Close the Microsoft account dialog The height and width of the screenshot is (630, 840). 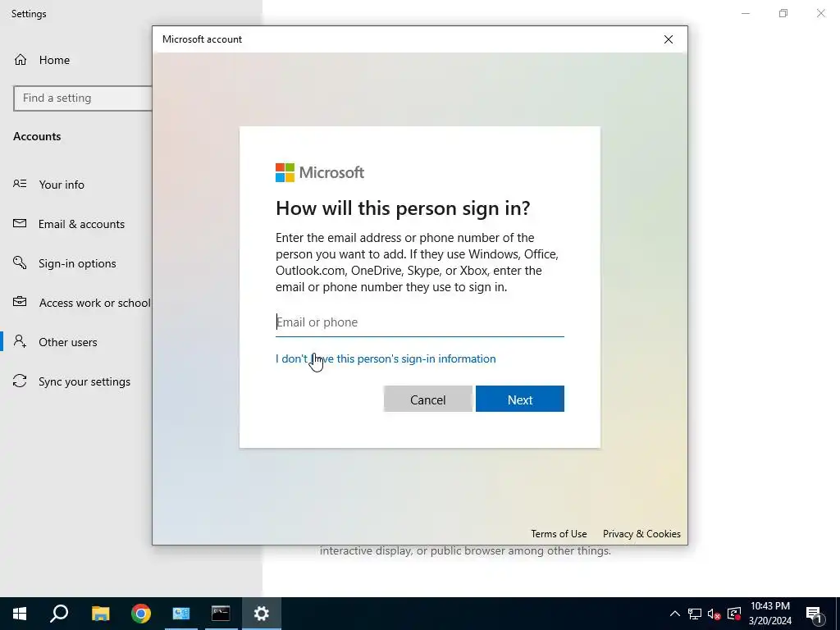pos(669,39)
